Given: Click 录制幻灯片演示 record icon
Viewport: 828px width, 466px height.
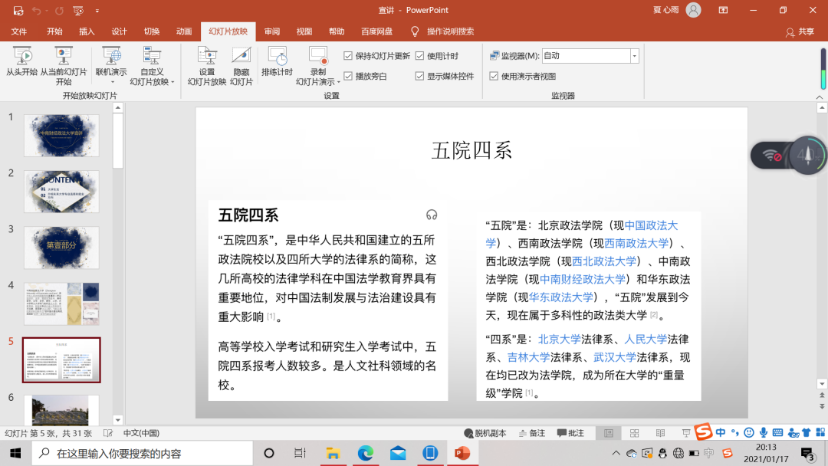Looking at the screenshot, I should point(318,66).
